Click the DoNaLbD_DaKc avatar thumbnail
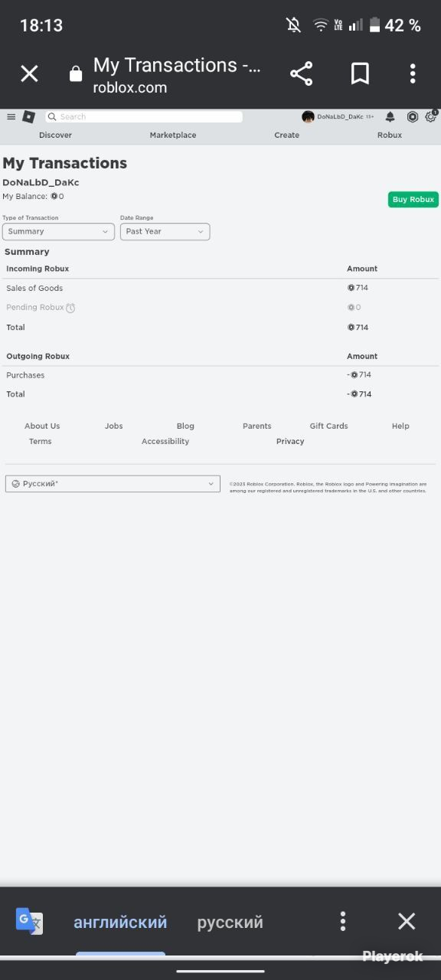Viewport: 441px width, 980px height. pyautogui.click(x=309, y=117)
